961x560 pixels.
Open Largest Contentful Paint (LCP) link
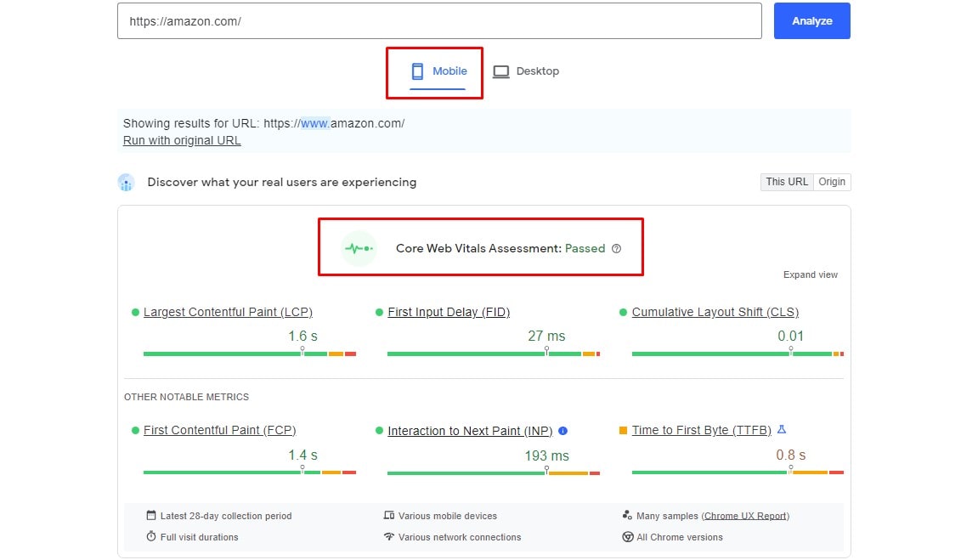pos(228,312)
